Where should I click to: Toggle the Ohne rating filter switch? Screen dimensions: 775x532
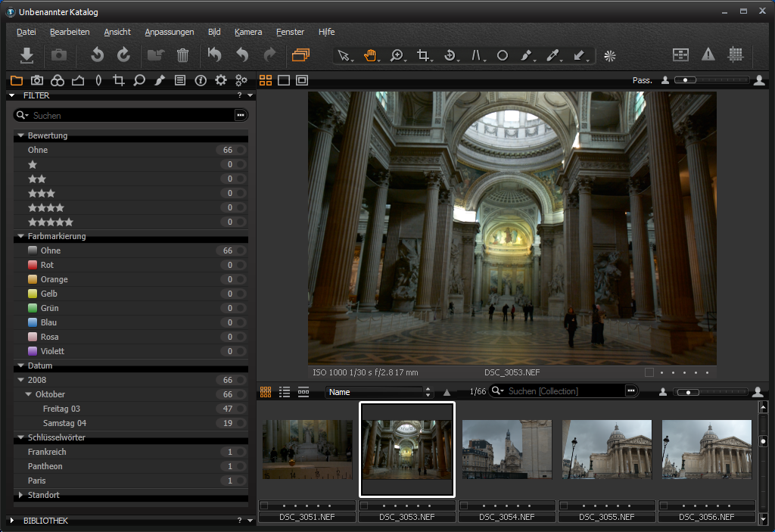click(x=240, y=150)
